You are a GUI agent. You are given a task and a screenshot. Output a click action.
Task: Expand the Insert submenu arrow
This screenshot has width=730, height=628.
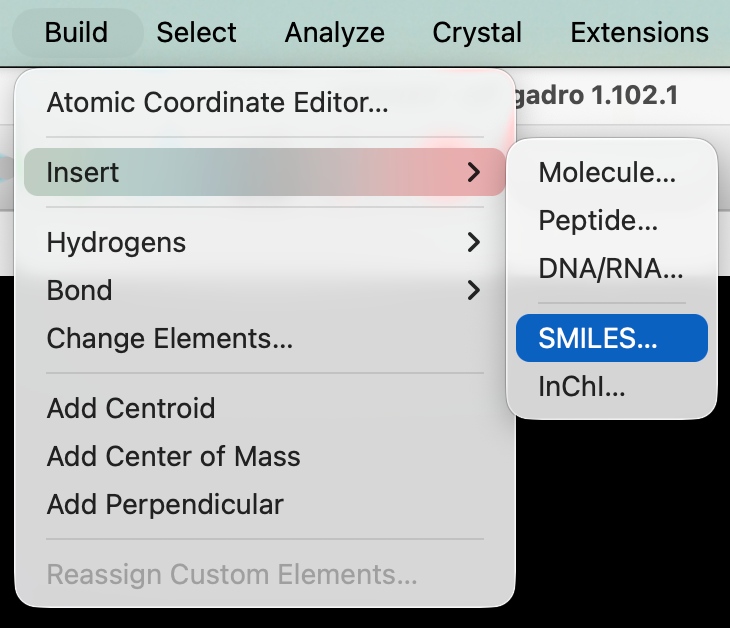(474, 172)
